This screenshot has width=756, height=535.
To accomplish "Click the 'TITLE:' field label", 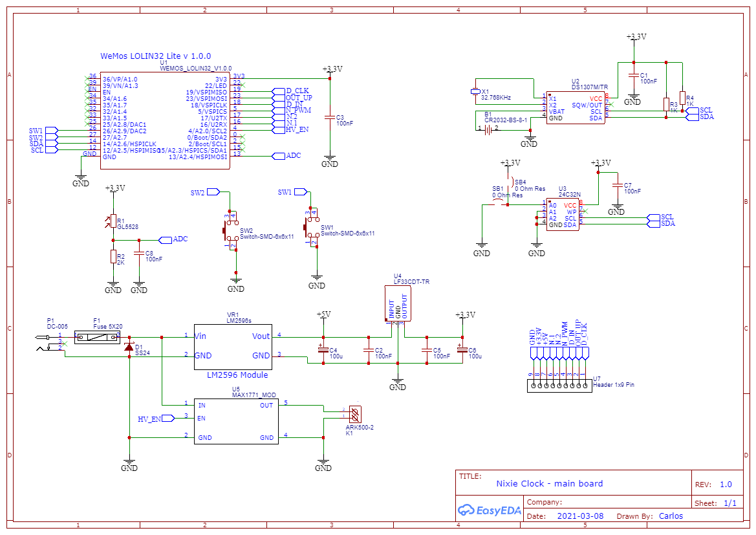I will point(470,476).
